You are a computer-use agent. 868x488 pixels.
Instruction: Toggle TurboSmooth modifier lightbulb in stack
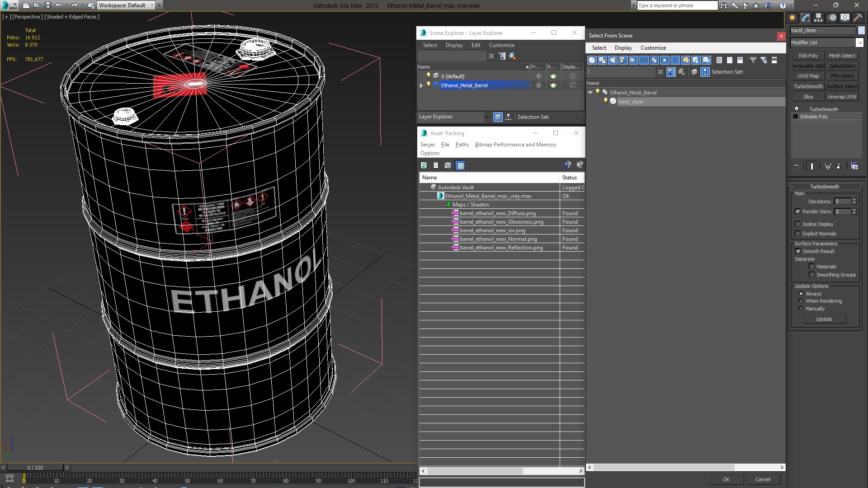coord(797,109)
